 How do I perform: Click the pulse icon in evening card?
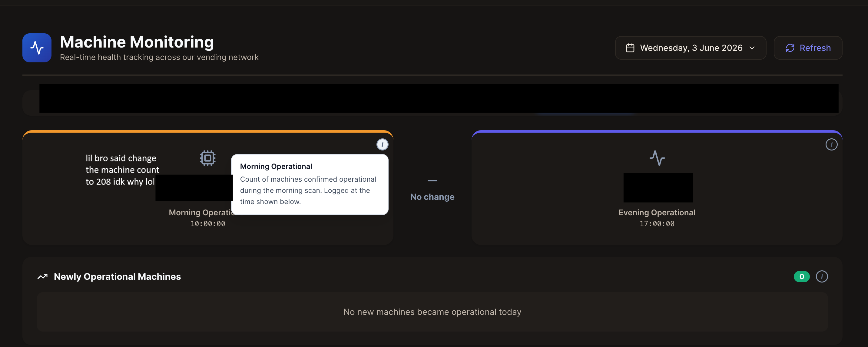tap(657, 158)
